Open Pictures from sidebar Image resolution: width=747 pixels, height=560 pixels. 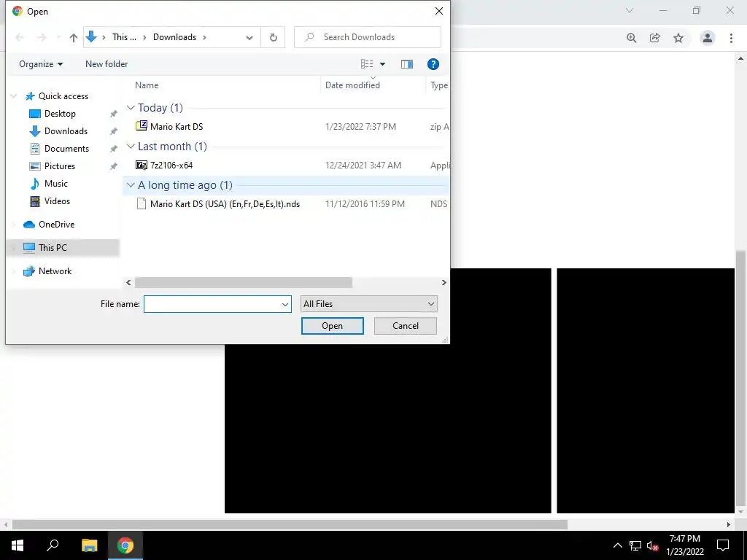[60, 166]
